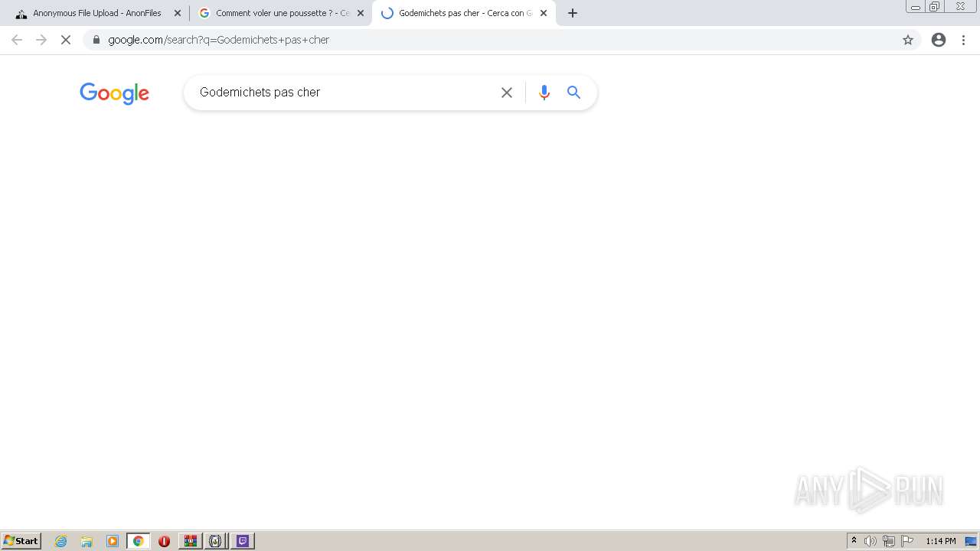Open the Chrome profile menu
The width and height of the screenshot is (980, 551).
(x=939, y=40)
